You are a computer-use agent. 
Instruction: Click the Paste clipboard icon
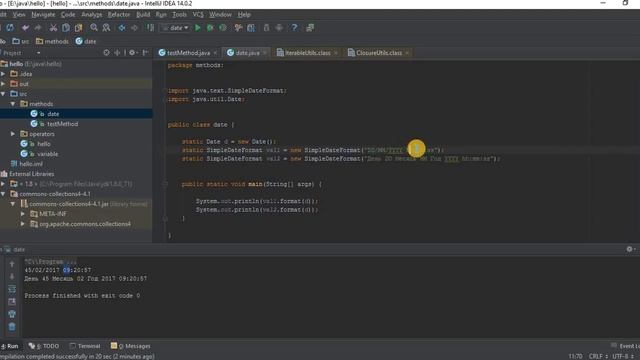pyautogui.click(x=78, y=28)
